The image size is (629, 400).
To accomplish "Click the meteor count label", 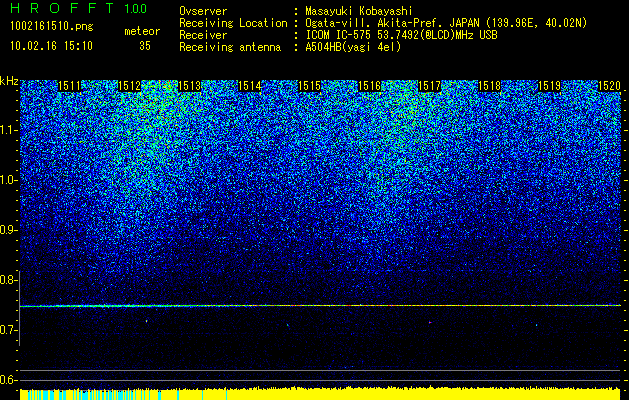I will pyautogui.click(x=142, y=31).
